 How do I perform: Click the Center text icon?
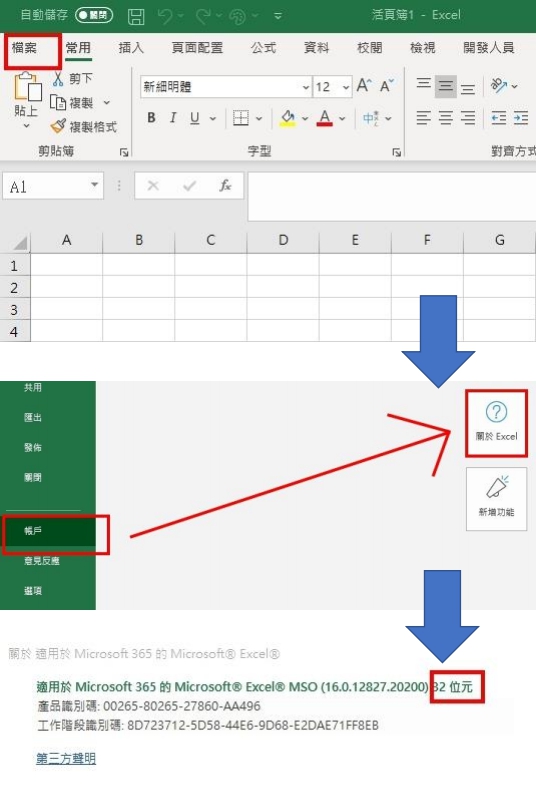[x=446, y=118]
